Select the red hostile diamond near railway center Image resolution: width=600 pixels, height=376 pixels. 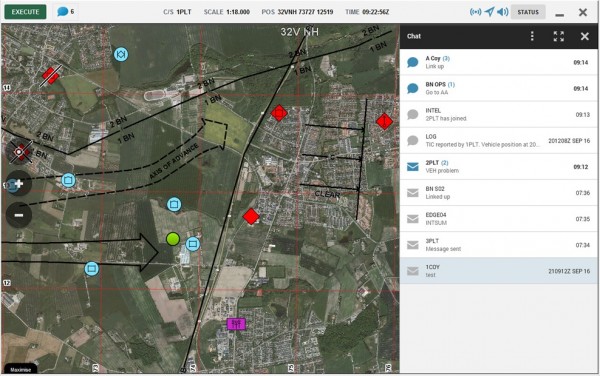[251, 216]
